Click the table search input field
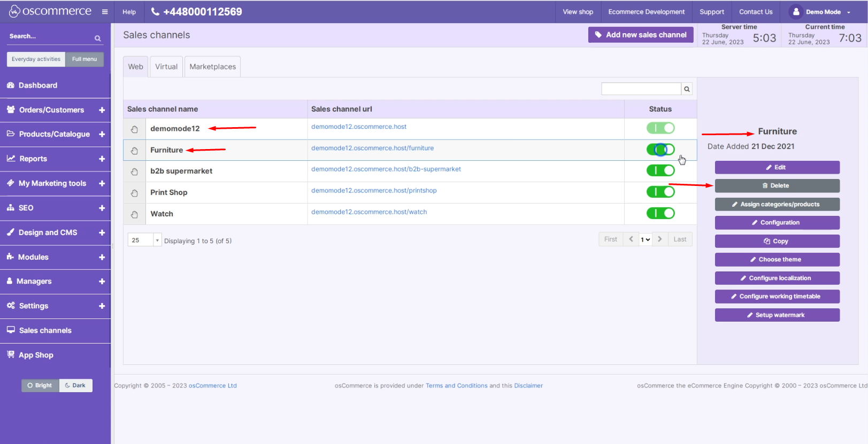 click(x=641, y=89)
